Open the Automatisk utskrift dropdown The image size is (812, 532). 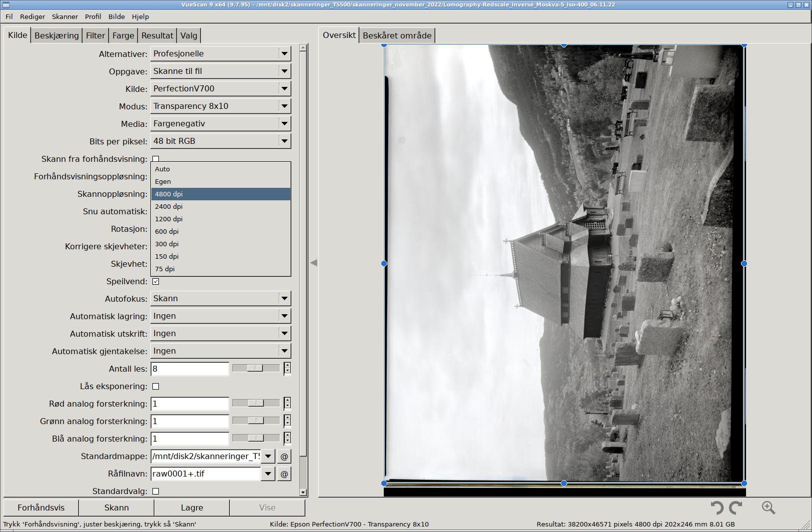[220, 333]
